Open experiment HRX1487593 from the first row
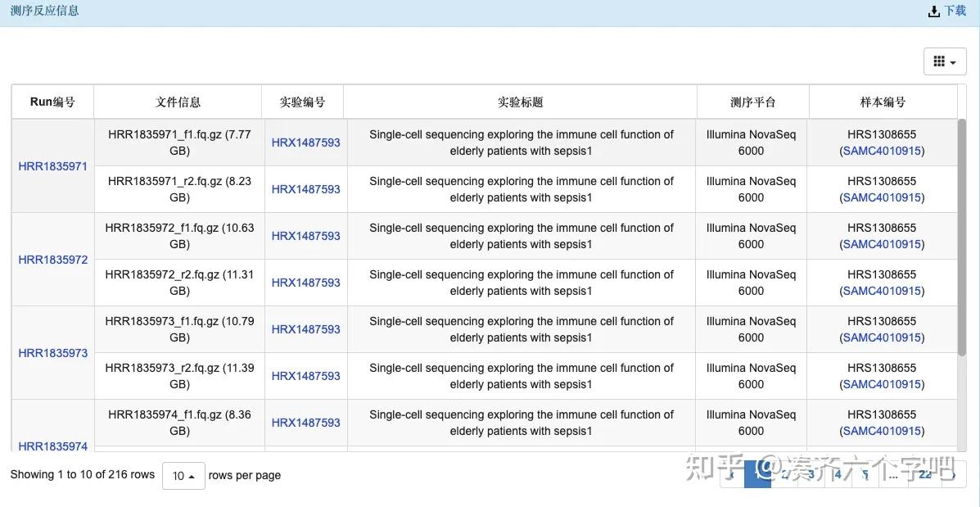The height and width of the screenshot is (507, 980). (x=306, y=142)
